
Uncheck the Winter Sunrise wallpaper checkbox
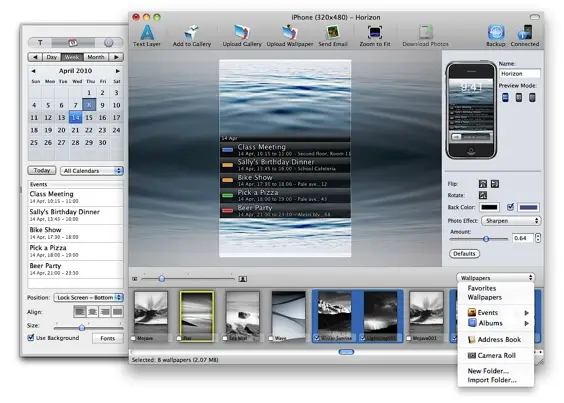(317, 338)
